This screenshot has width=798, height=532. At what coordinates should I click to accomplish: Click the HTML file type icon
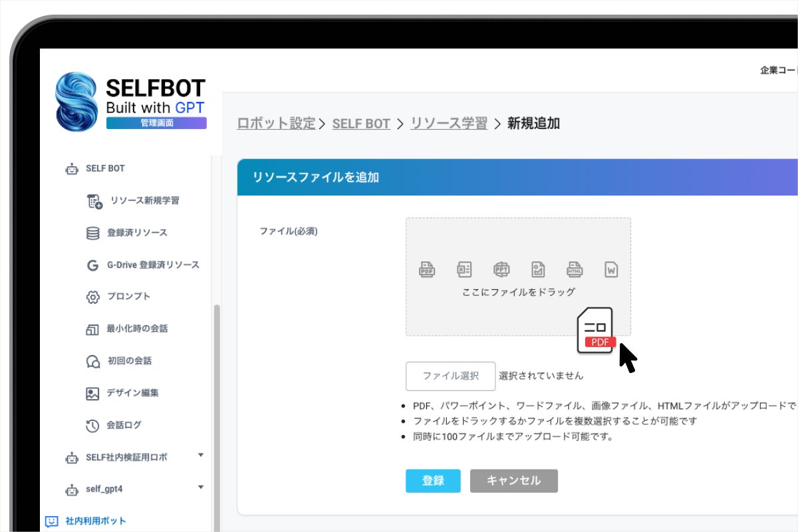[x=575, y=269]
